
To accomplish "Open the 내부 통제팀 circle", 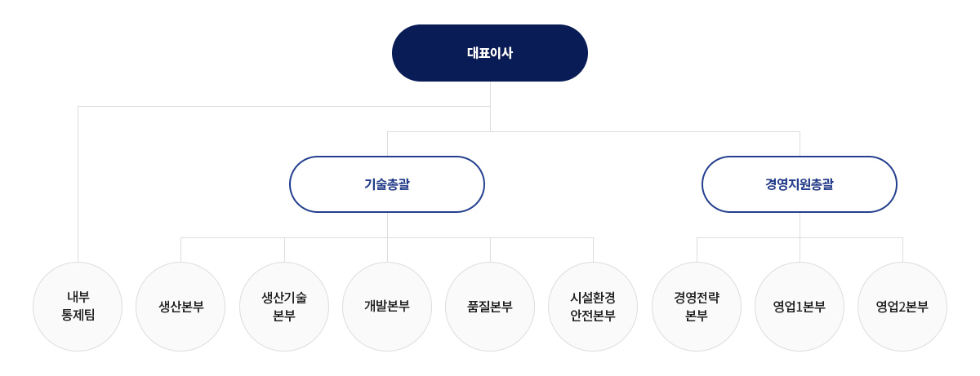I will (78, 307).
